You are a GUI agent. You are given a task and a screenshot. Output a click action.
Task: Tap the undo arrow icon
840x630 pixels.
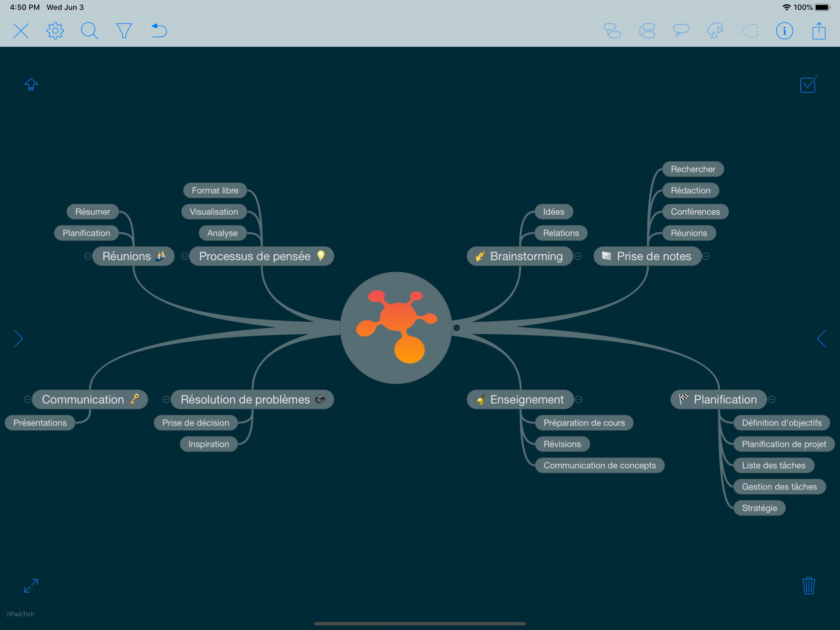(x=159, y=31)
